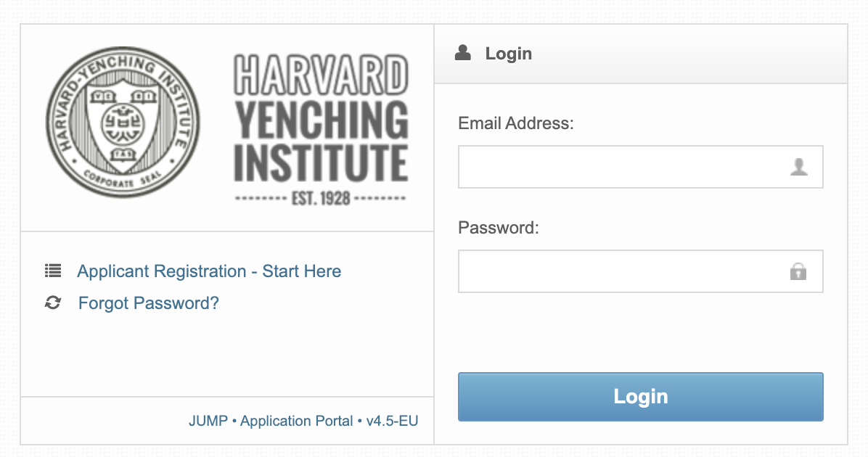Click the Application Portal footer text
This screenshot has height=457, width=868.
click(296, 421)
